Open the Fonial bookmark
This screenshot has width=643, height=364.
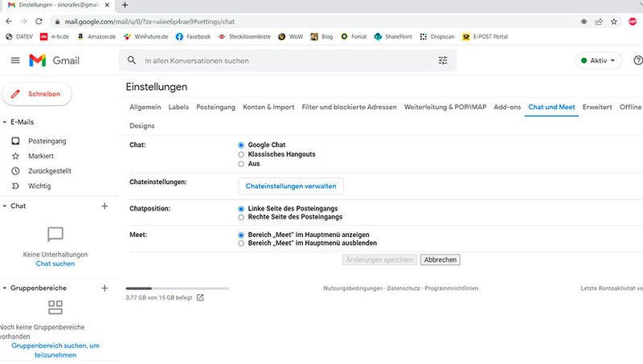click(x=354, y=36)
